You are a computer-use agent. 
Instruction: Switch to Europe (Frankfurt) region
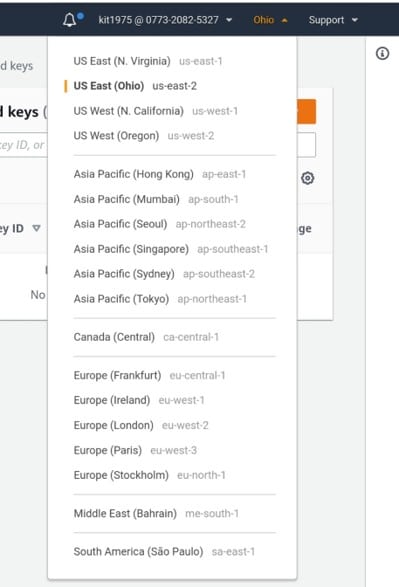click(149, 375)
